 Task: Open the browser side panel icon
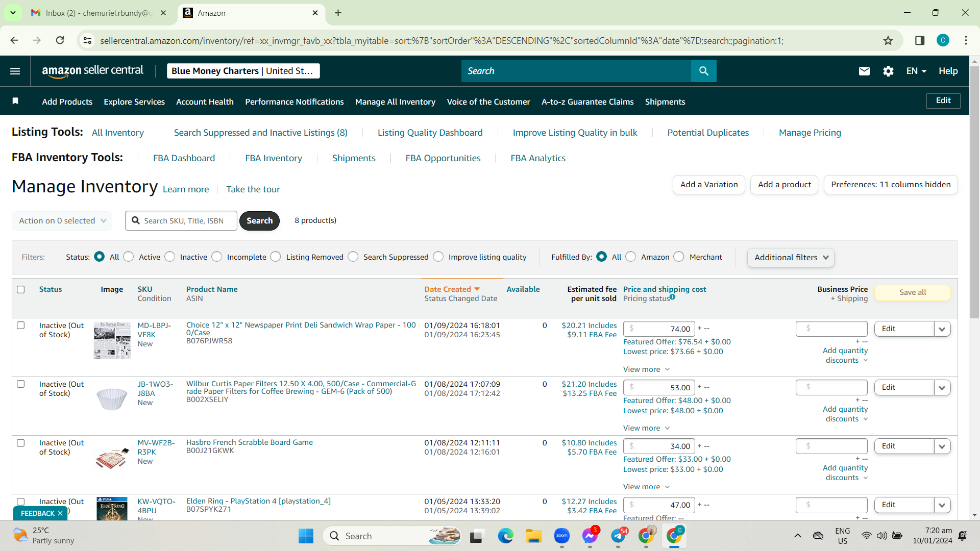(920, 40)
